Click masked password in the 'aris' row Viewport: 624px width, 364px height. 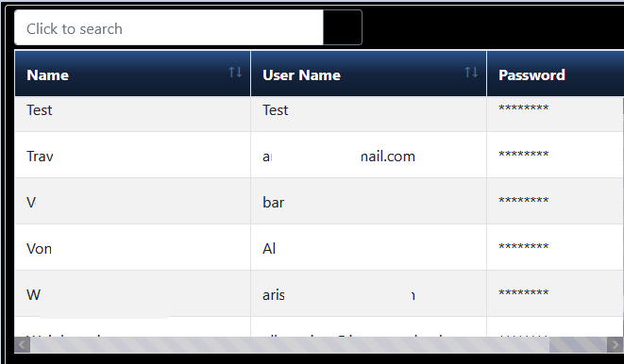[523, 293]
